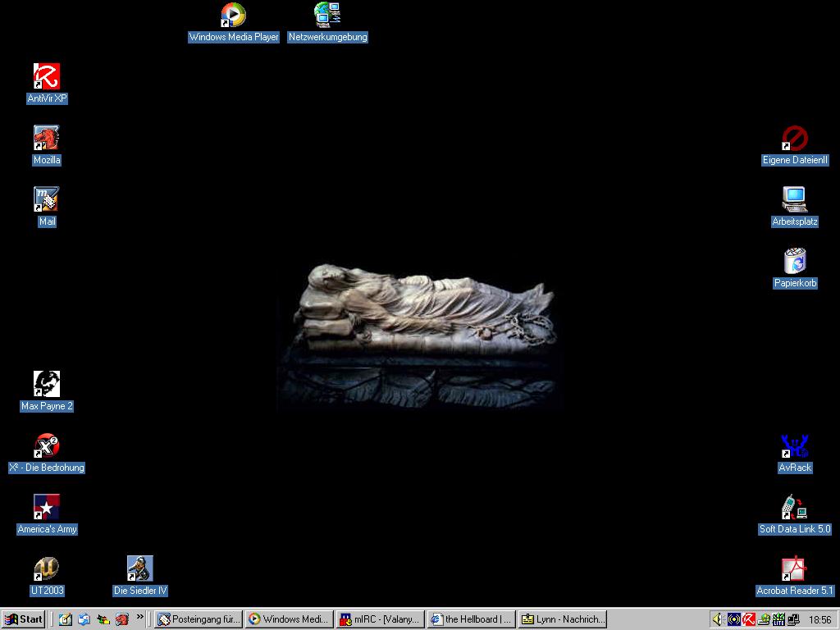Switch to the mIRC taskbar window
Viewport: 840px width, 630px height.
coord(381,619)
